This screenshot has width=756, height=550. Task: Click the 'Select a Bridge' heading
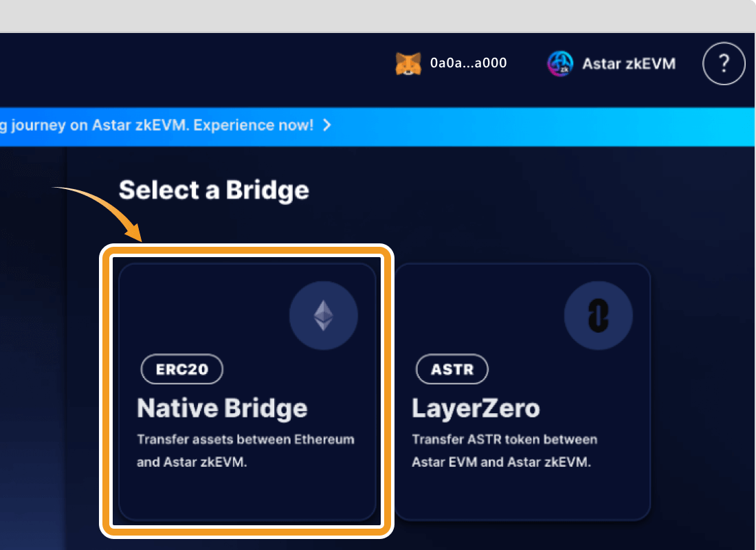coord(214,190)
